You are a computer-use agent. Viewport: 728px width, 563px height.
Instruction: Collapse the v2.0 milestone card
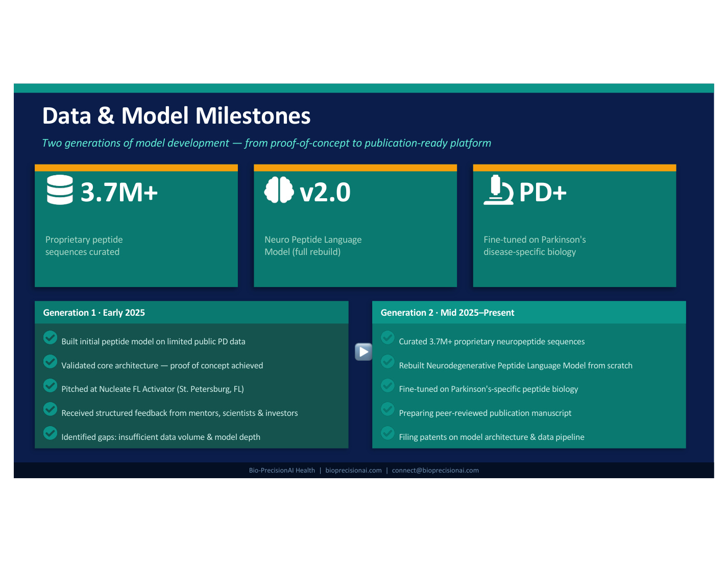(x=355, y=226)
